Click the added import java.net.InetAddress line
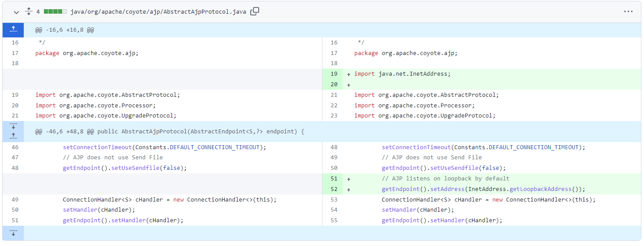The height and width of the screenshot is (246, 644). [x=402, y=74]
